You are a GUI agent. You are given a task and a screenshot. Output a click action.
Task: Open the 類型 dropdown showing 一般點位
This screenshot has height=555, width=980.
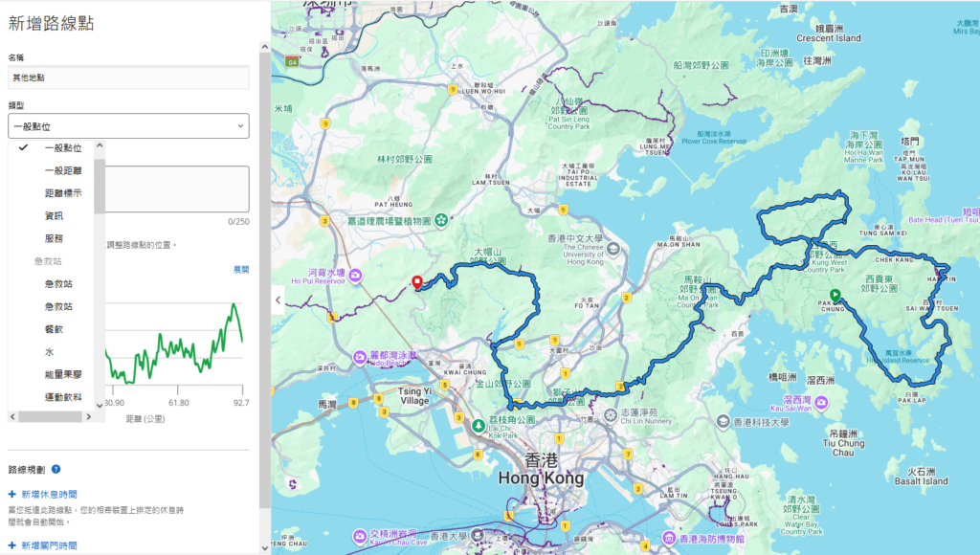coord(129,125)
